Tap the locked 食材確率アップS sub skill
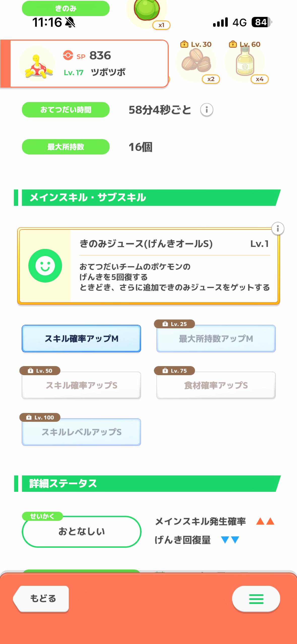 pos(216,385)
